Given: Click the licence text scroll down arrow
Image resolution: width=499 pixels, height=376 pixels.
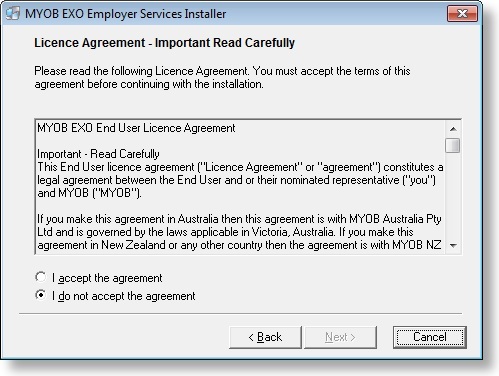Looking at the screenshot, I should coord(453,246).
